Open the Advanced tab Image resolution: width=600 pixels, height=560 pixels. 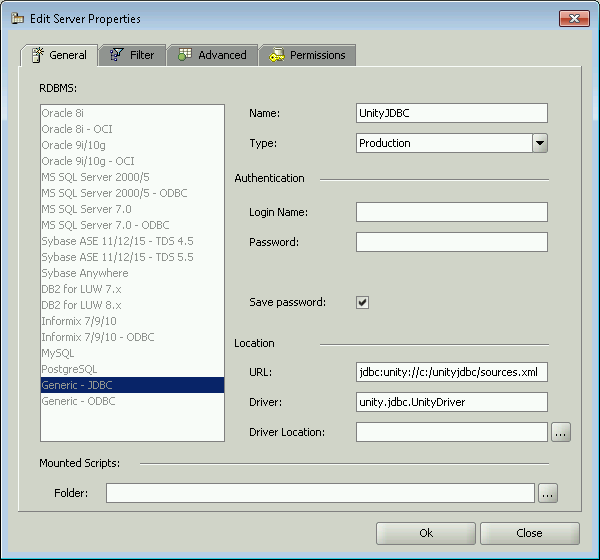[212, 55]
